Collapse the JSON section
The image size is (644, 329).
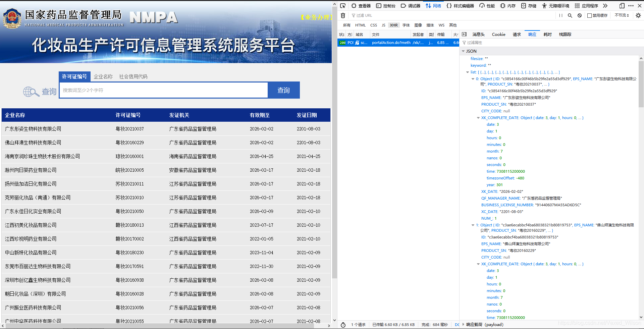click(463, 51)
